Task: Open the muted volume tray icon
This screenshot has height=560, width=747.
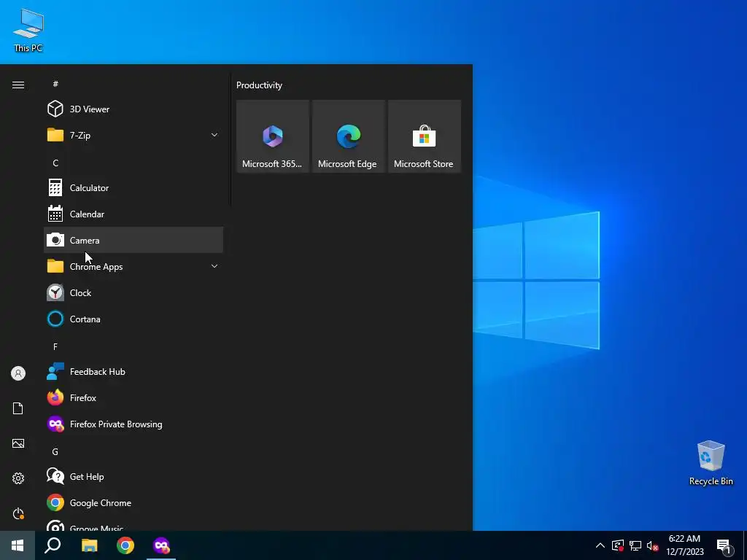Action: [x=653, y=545]
